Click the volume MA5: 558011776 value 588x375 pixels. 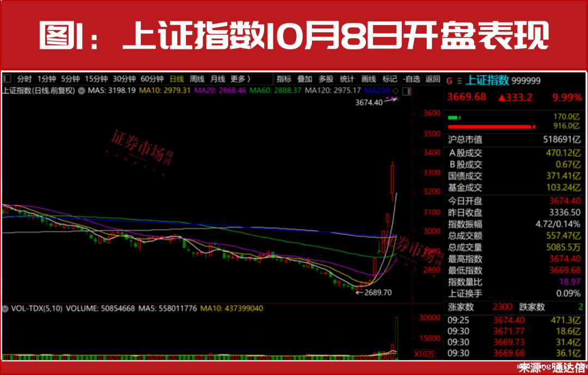168,309
